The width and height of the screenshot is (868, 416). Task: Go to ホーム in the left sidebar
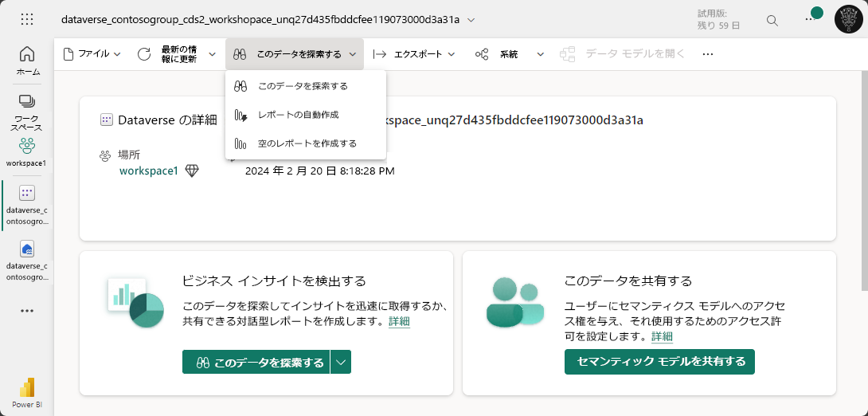click(x=27, y=61)
